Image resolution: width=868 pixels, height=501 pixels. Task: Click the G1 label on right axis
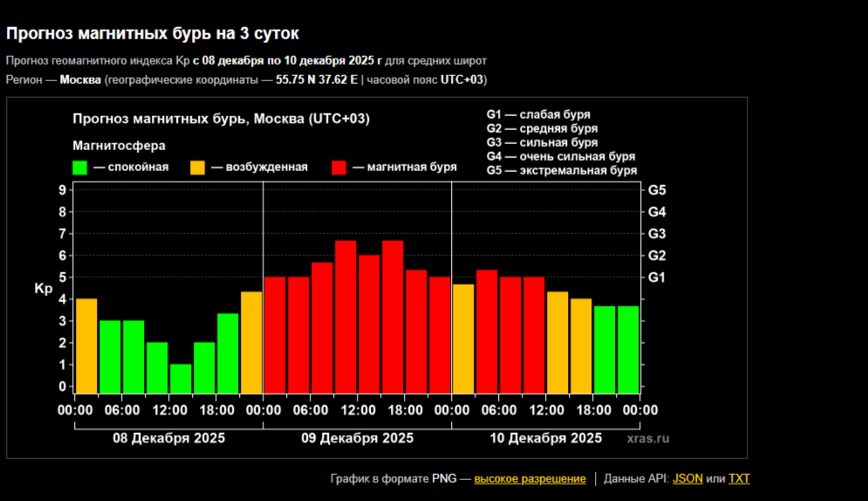coord(657,278)
